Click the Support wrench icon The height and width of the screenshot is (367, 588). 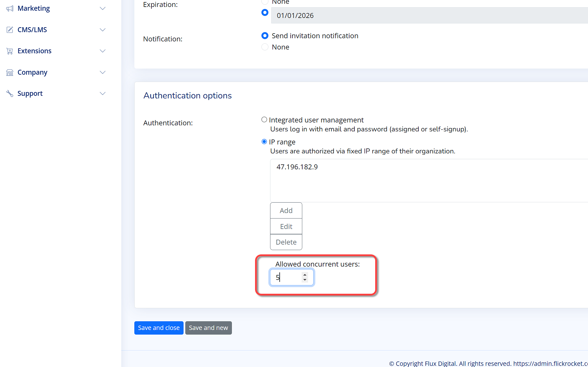point(10,93)
